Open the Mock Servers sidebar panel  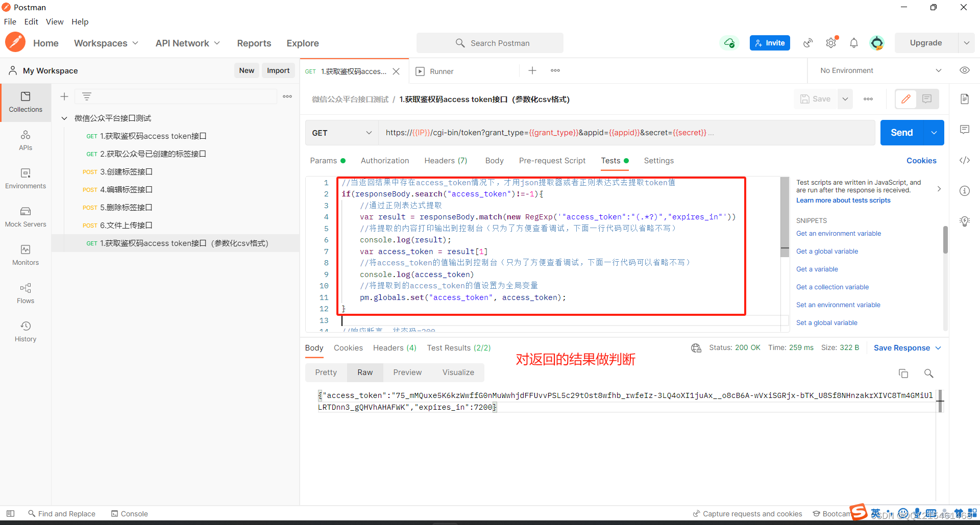[x=26, y=217]
